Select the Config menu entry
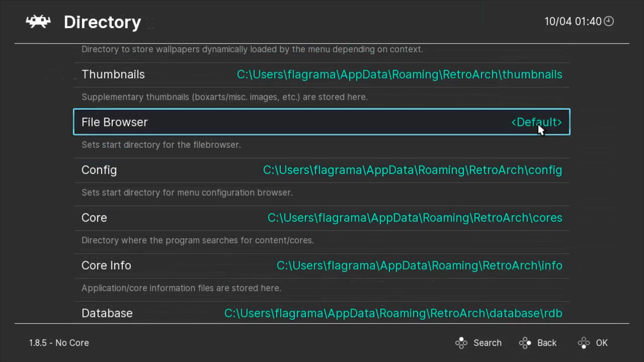 click(99, 170)
